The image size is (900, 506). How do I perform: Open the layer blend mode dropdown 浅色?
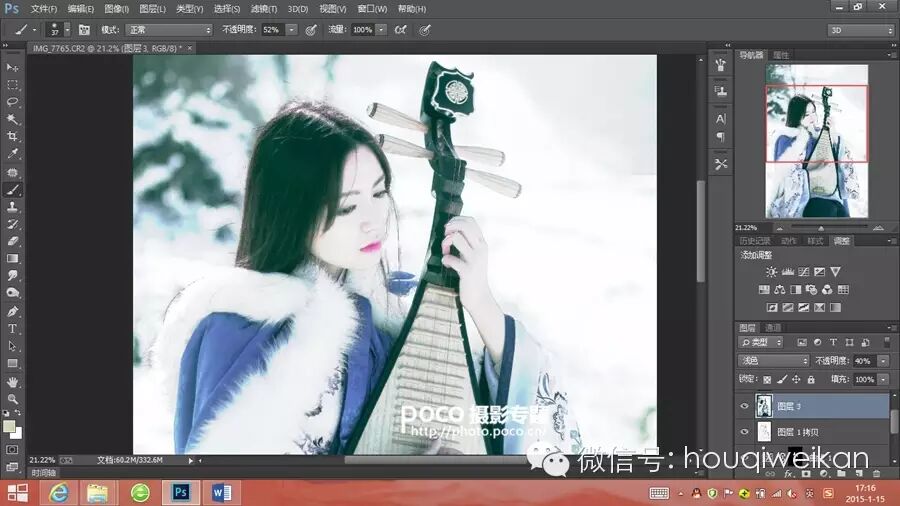click(x=773, y=361)
